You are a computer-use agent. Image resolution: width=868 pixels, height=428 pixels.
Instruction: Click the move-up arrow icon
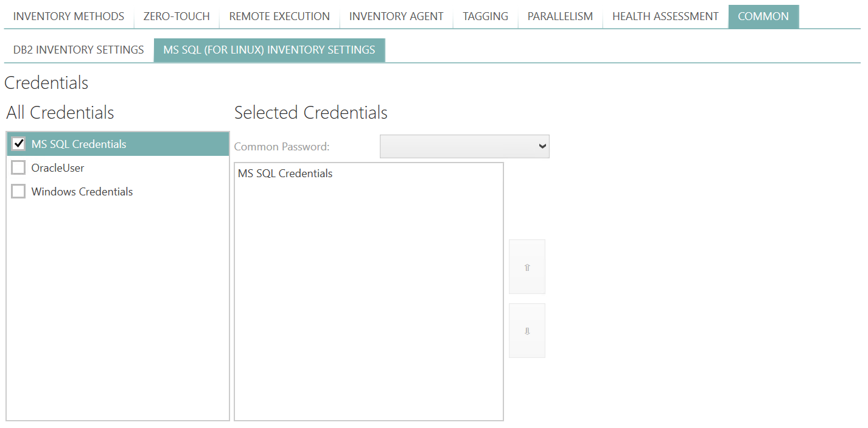527,267
